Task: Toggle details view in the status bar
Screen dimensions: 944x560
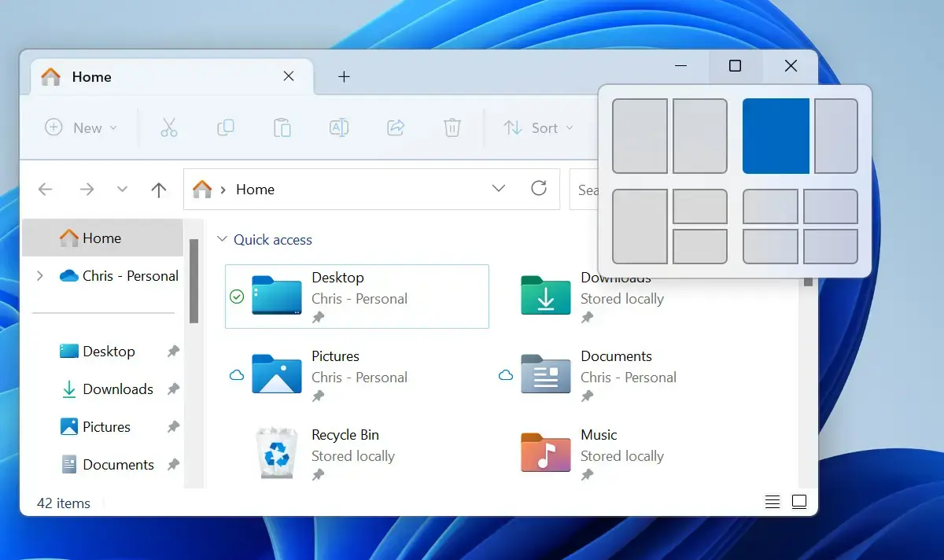Action: pos(772,501)
